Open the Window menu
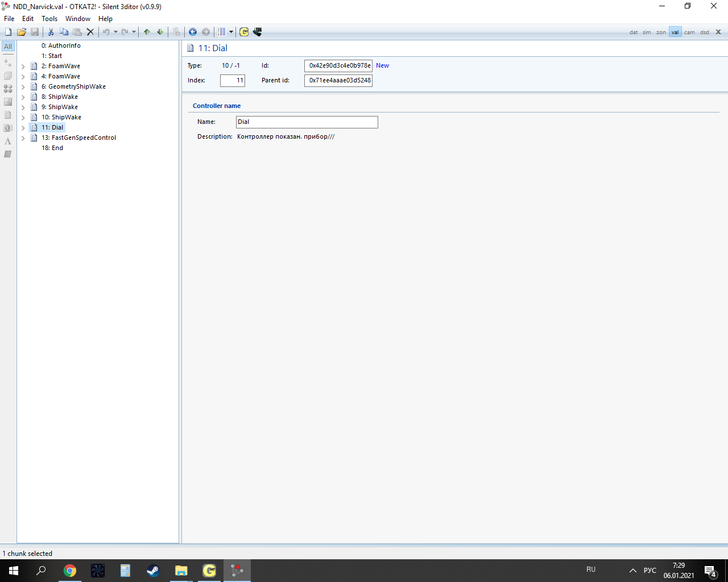 click(78, 19)
